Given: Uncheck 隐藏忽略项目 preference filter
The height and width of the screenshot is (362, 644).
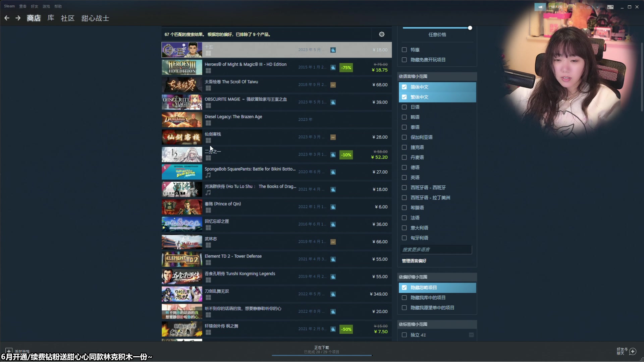Looking at the screenshot, I should [x=404, y=288].
